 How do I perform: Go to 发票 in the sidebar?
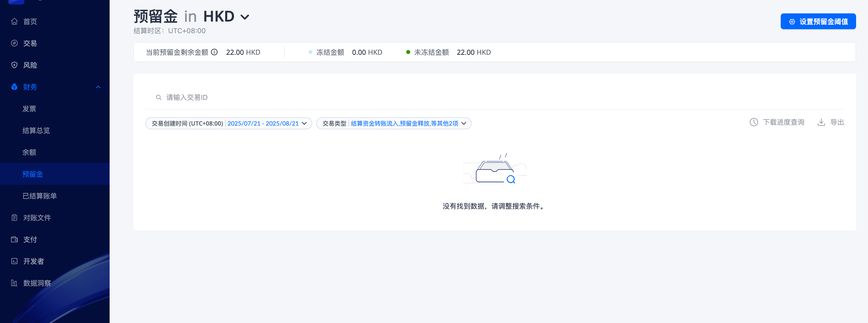coord(29,109)
